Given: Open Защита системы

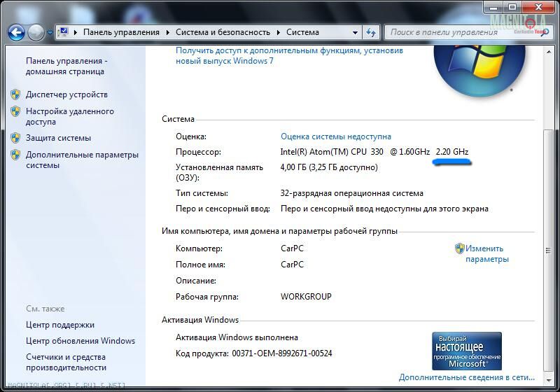Looking at the screenshot, I should 58,138.
